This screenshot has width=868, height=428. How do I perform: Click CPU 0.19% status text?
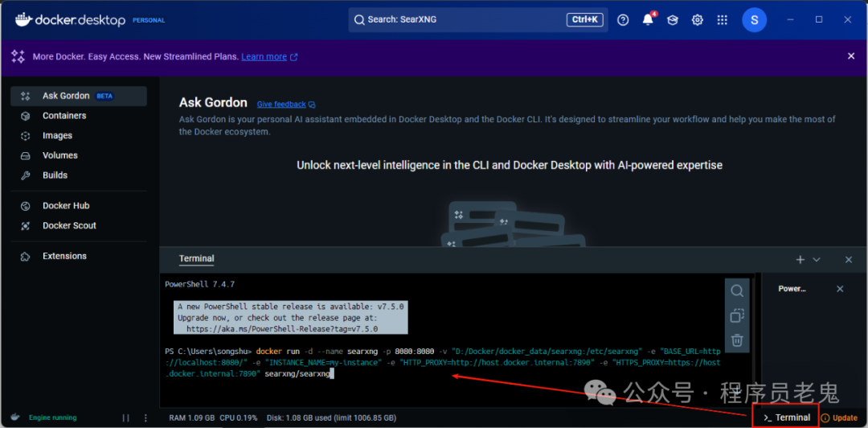pyautogui.click(x=239, y=418)
